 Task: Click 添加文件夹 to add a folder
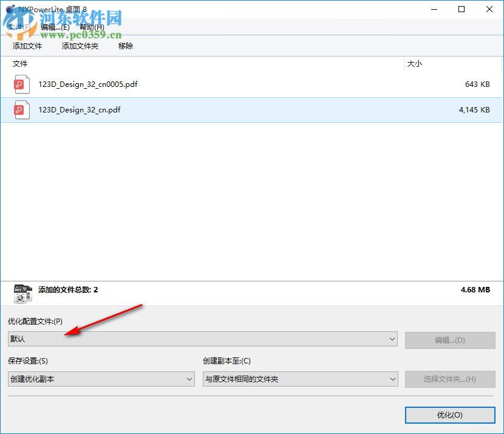coord(80,46)
